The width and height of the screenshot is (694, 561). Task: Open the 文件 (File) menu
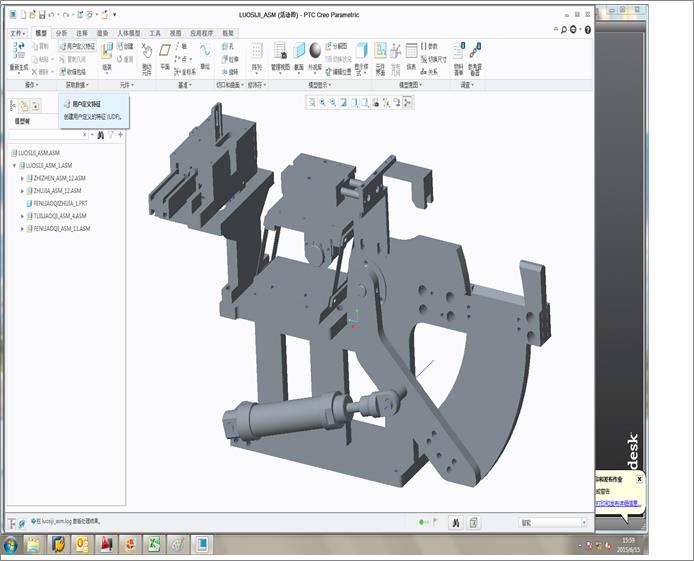pos(17,33)
